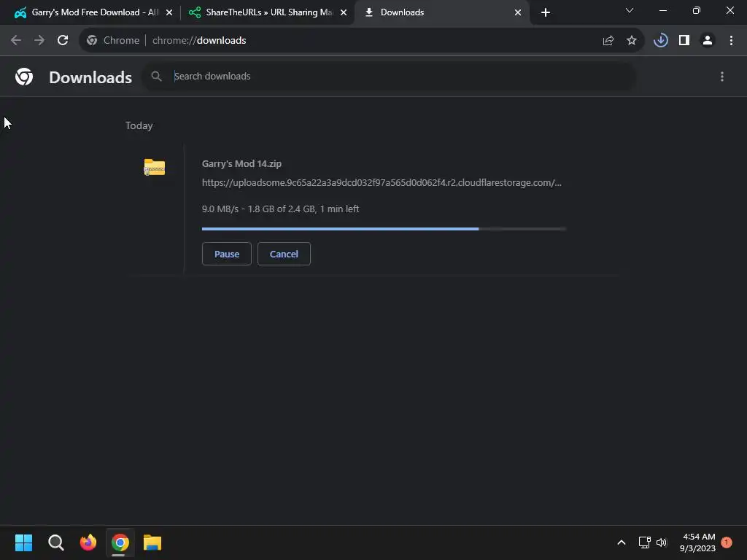Open the toolbar downloads bubble icon

[661, 41]
